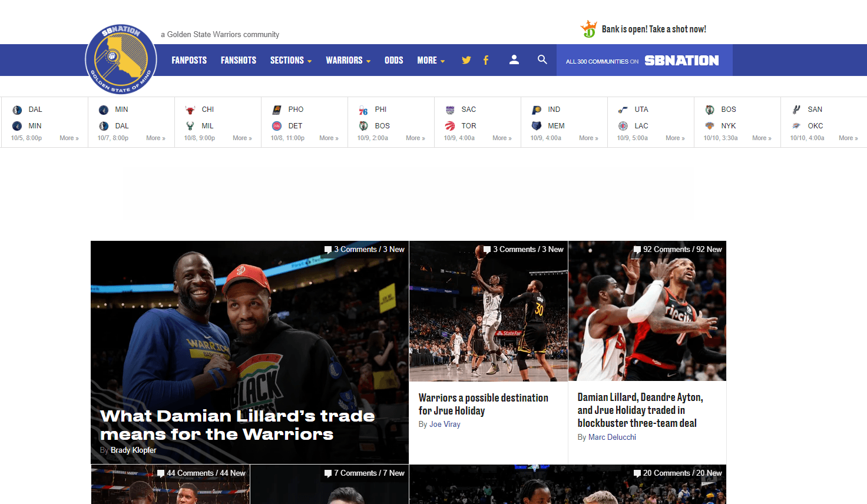Open More for the 10/7 MIN-DAL game
This screenshot has width=867, height=504.
click(155, 138)
